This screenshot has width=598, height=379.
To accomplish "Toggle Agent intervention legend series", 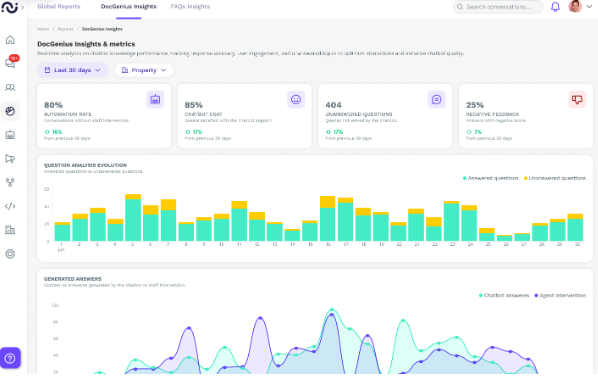I will (x=560, y=295).
